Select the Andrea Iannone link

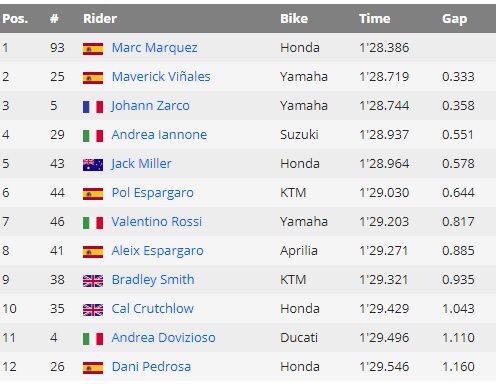[159, 135]
